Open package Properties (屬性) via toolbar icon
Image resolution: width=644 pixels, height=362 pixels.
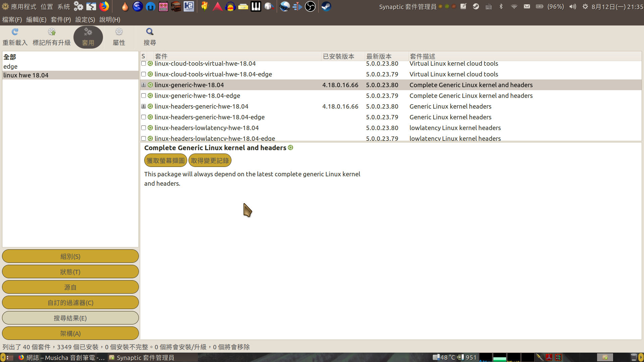[x=119, y=36]
